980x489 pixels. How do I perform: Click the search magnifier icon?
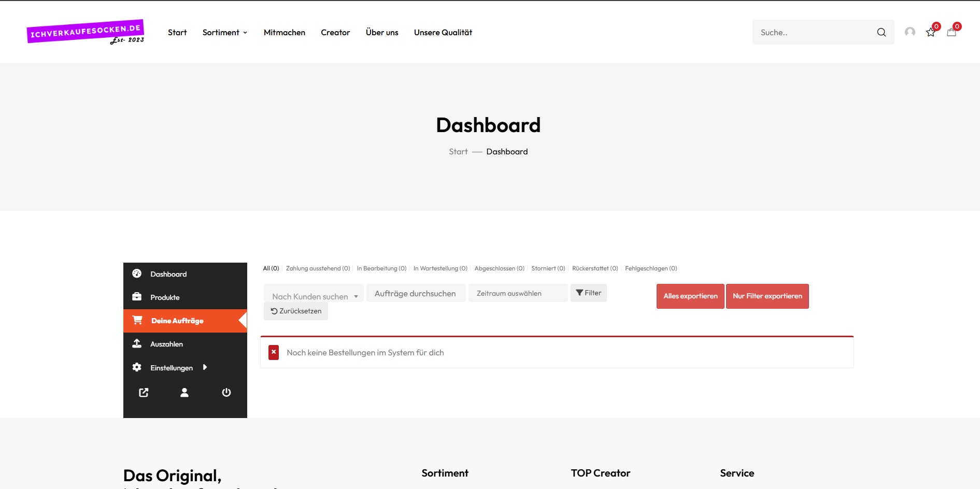[881, 32]
